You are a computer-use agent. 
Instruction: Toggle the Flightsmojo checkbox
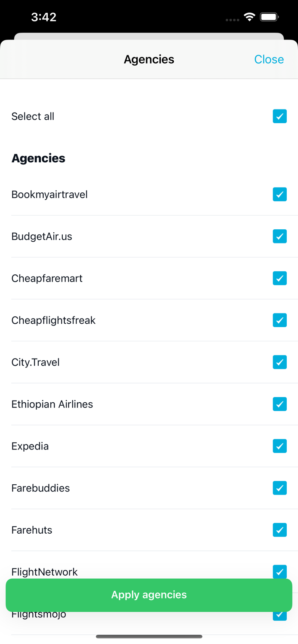point(280,614)
